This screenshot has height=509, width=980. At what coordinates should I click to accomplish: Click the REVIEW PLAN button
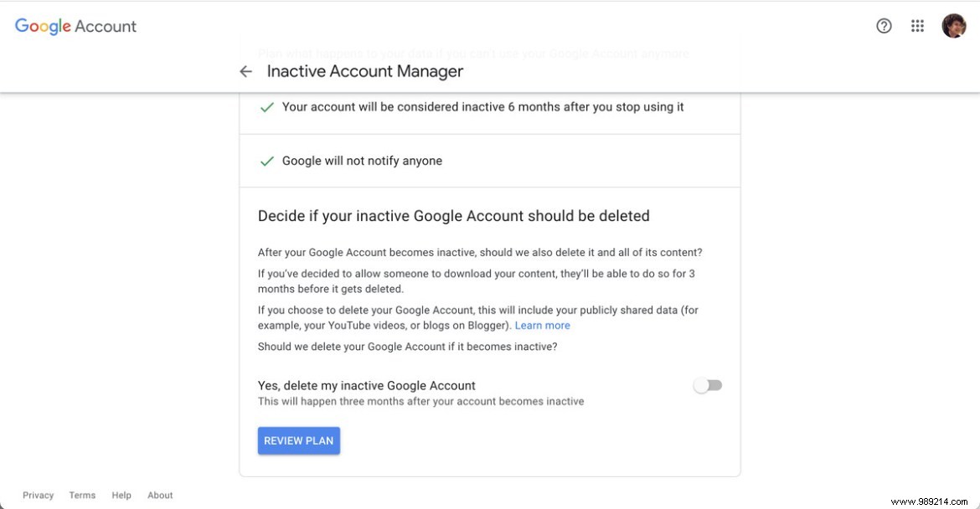click(x=298, y=440)
